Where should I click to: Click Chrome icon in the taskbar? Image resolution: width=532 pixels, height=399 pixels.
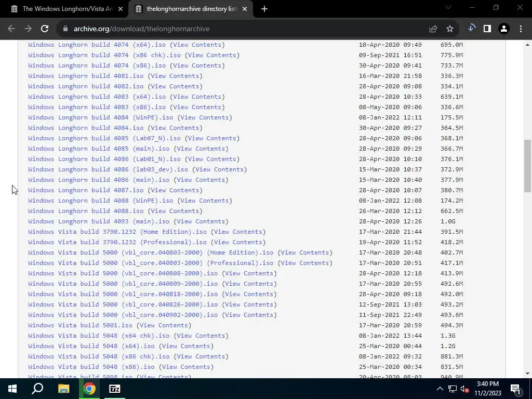(x=89, y=389)
